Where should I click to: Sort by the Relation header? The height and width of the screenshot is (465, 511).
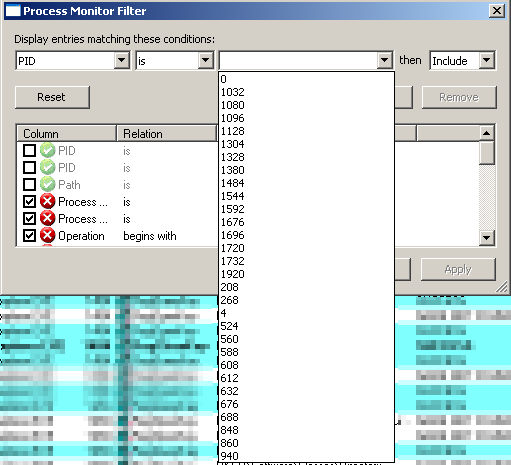(x=167, y=134)
